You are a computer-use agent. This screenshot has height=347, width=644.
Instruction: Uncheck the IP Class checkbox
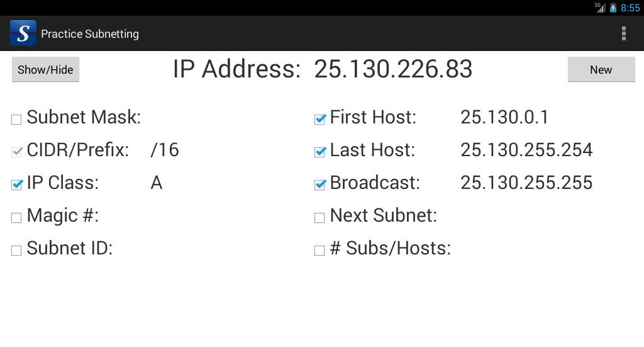tap(16, 185)
